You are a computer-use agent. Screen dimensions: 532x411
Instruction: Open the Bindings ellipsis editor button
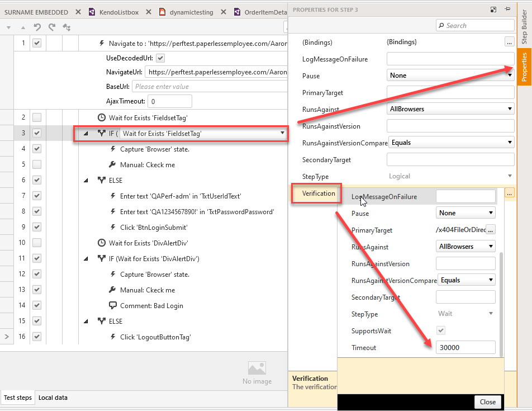[509, 42]
